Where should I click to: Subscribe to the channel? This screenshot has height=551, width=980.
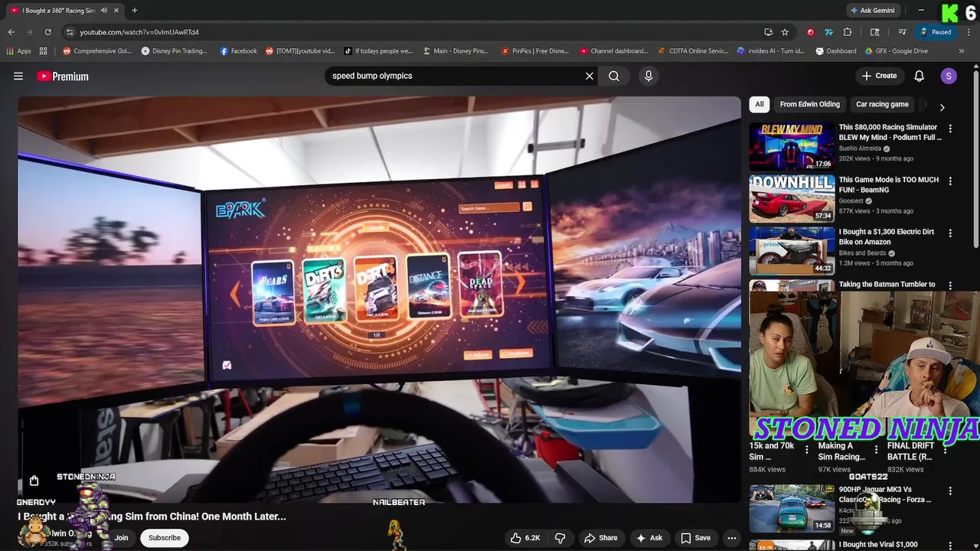pos(165,538)
